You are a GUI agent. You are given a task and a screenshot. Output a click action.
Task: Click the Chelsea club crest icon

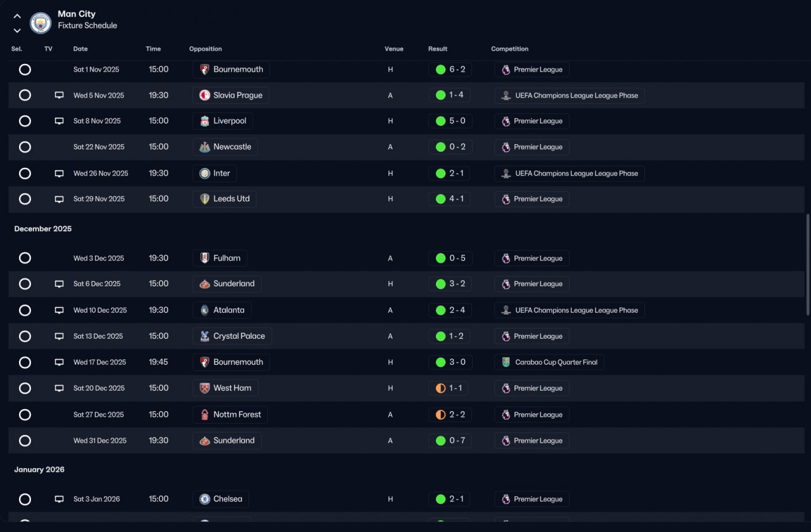pos(205,499)
